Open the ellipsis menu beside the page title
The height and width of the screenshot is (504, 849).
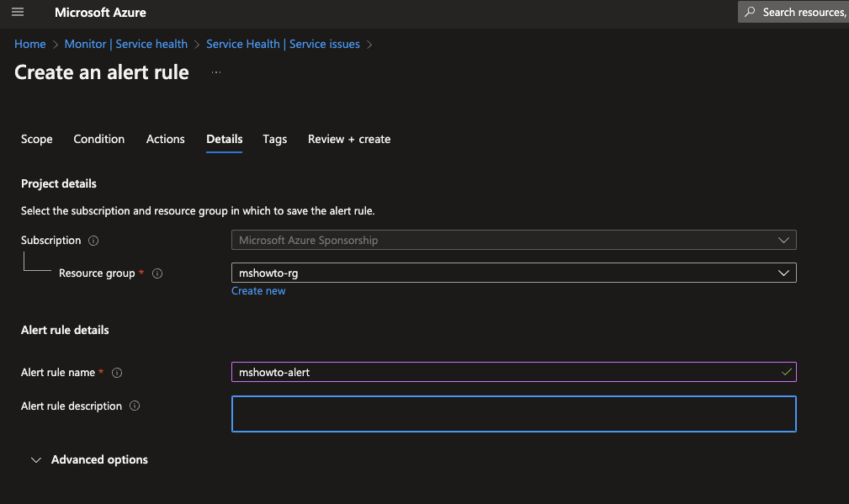point(216,72)
